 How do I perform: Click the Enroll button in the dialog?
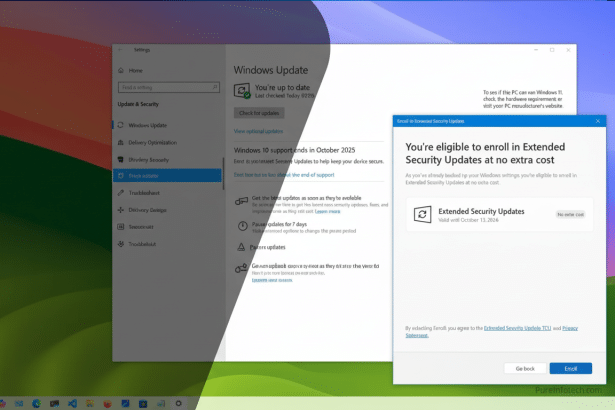pyautogui.click(x=571, y=368)
